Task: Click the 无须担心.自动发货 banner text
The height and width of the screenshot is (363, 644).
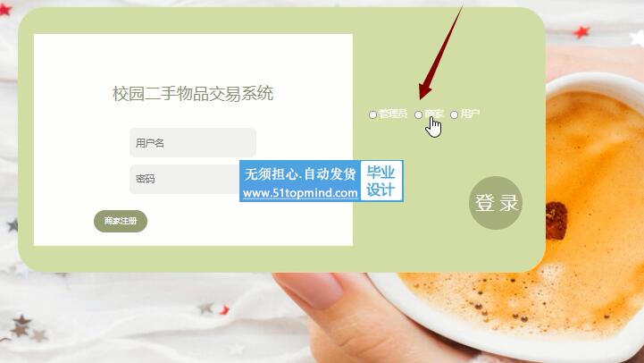Action: pos(300,173)
